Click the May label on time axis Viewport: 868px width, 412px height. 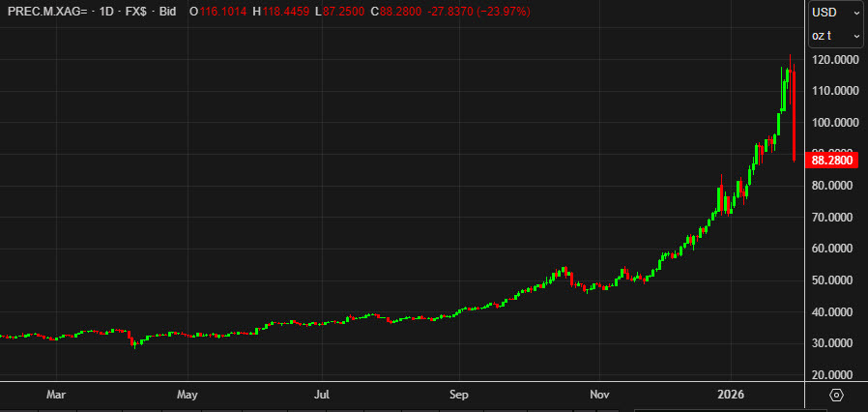[x=188, y=395]
